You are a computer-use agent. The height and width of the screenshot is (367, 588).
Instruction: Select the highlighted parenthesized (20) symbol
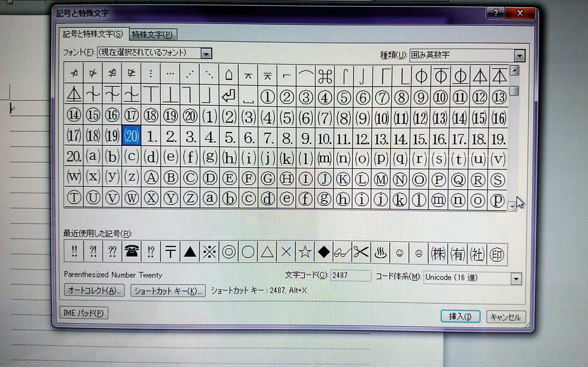[x=132, y=137]
